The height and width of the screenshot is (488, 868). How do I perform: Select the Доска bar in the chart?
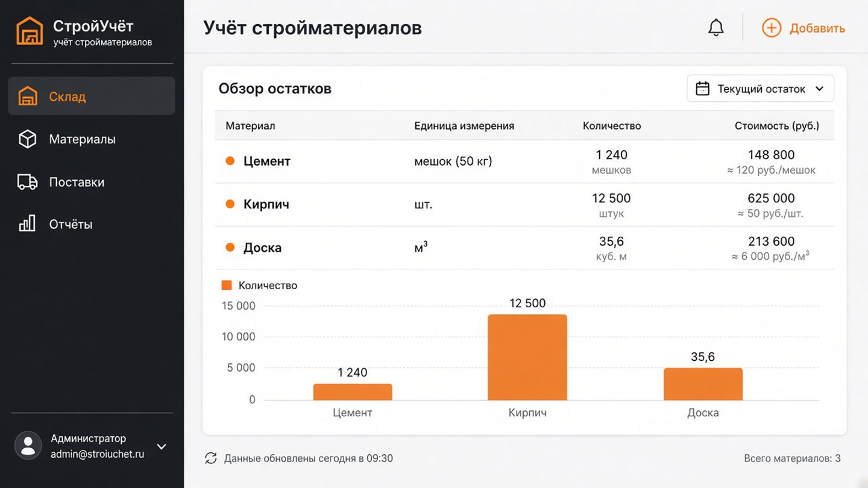click(703, 384)
